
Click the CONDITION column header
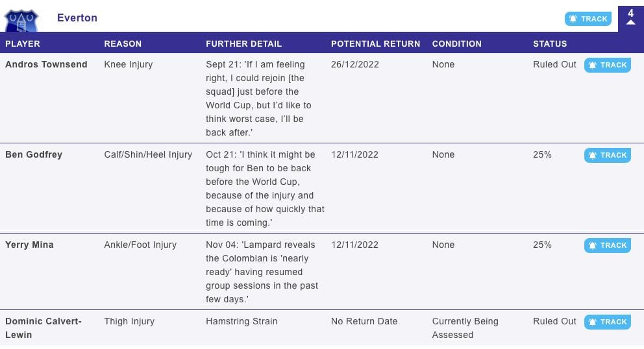point(457,44)
